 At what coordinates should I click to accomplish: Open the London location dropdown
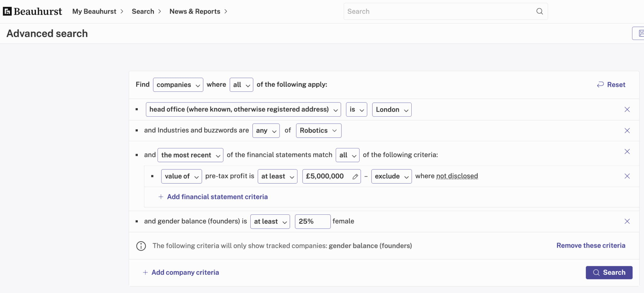[392, 109]
